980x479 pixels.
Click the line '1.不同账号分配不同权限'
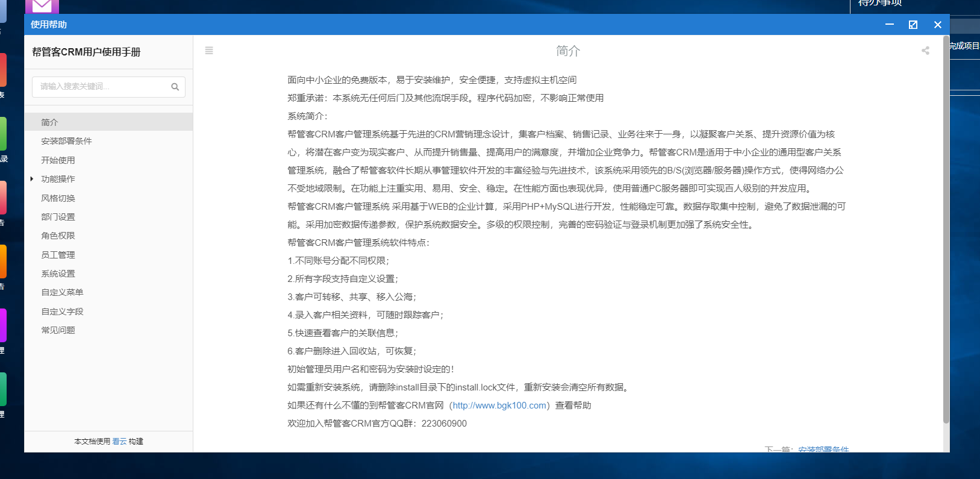338,261
